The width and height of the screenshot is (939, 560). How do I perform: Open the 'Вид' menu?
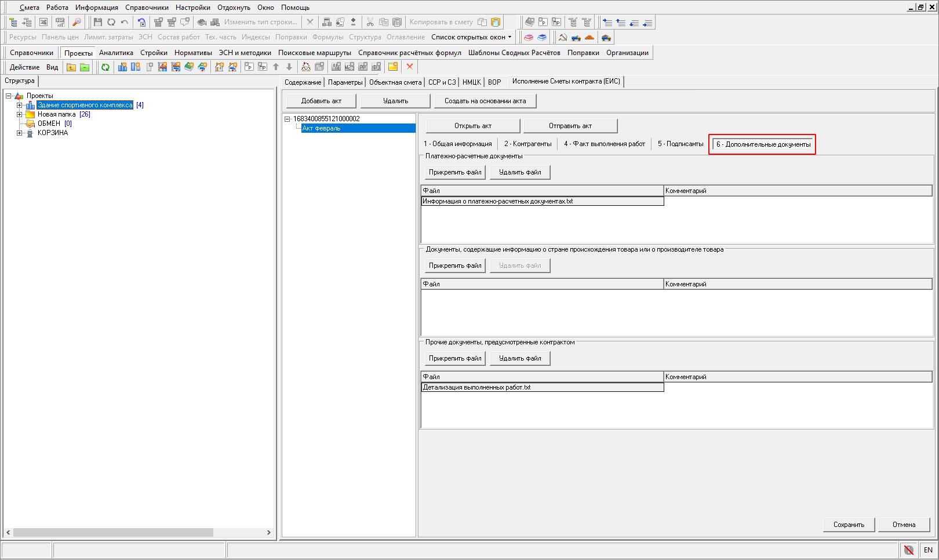click(52, 67)
